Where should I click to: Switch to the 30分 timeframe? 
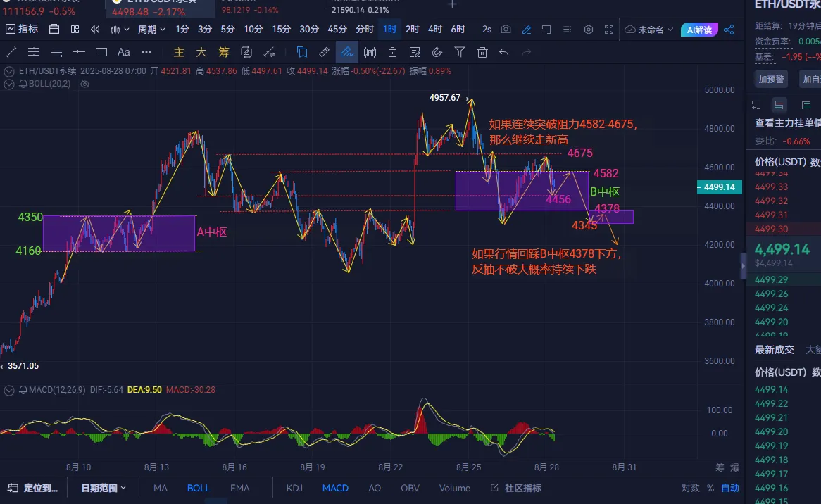click(309, 30)
